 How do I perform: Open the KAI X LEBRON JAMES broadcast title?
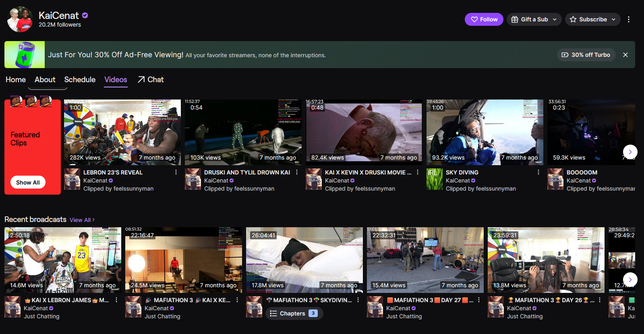[66, 300]
